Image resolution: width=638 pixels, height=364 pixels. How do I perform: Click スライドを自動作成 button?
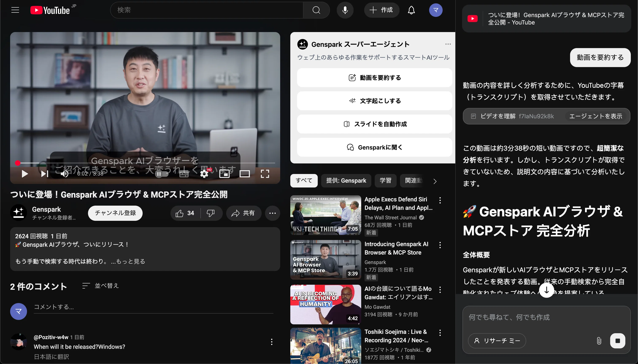(x=374, y=124)
